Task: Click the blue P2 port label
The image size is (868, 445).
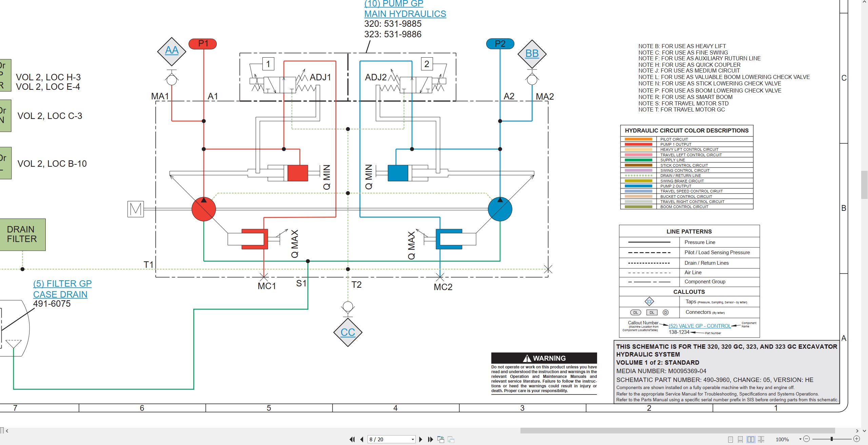Action: (x=500, y=44)
